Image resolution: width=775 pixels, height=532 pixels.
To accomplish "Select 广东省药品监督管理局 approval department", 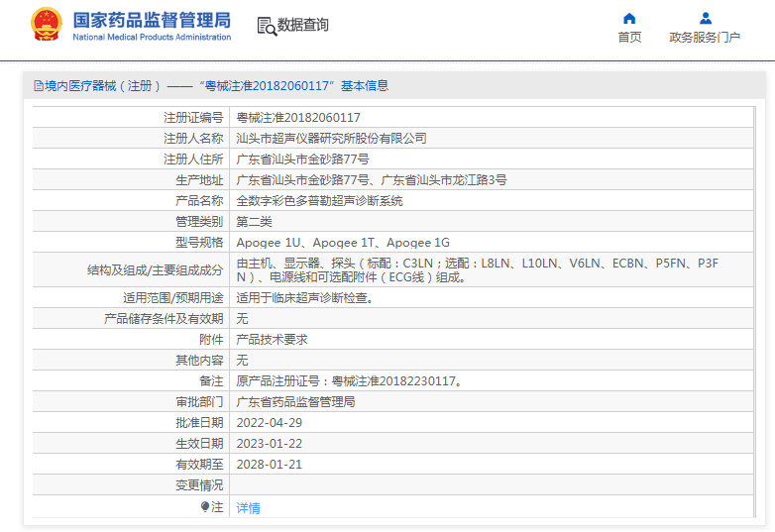I will (295, 402).
